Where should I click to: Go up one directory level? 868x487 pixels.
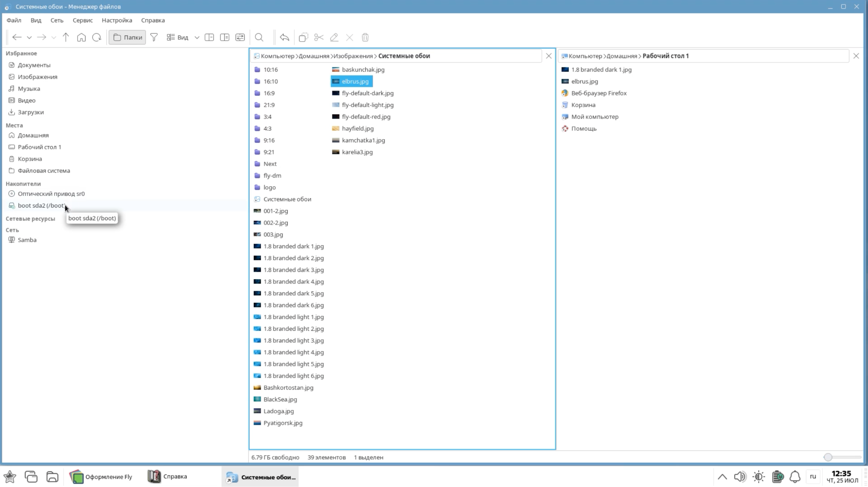66,37
